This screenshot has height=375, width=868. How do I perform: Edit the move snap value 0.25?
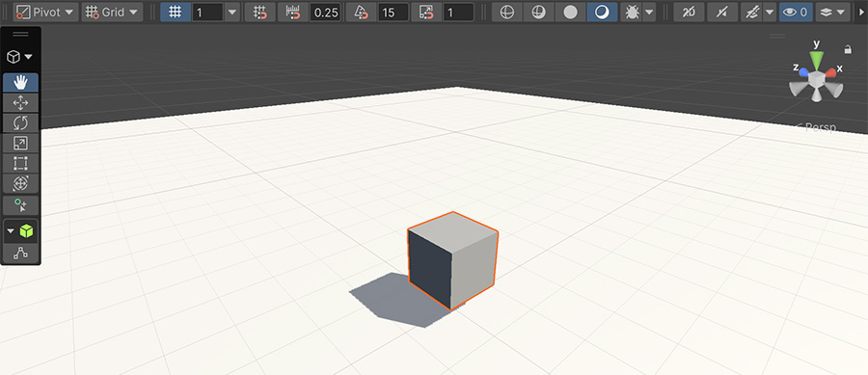325,13
